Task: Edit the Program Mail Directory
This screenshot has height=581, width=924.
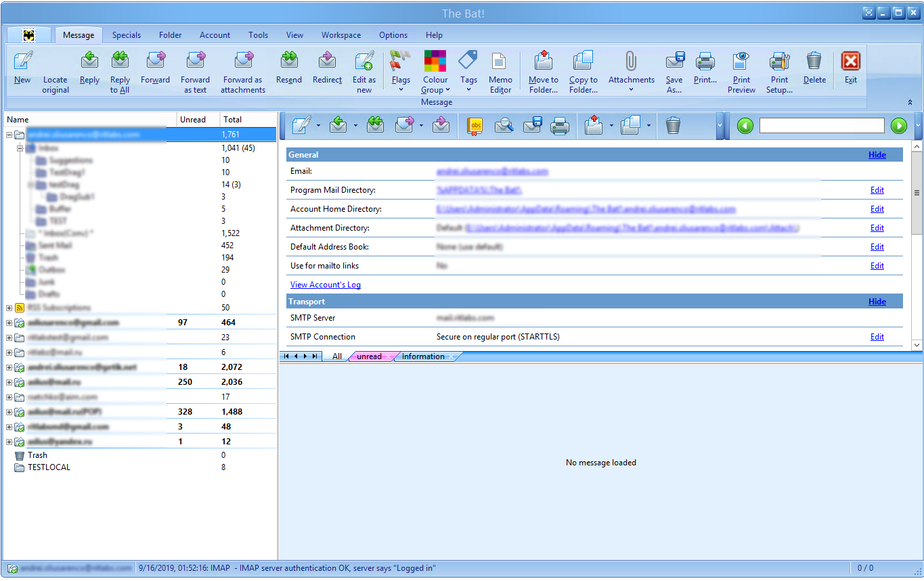Action: click(877, 190)
